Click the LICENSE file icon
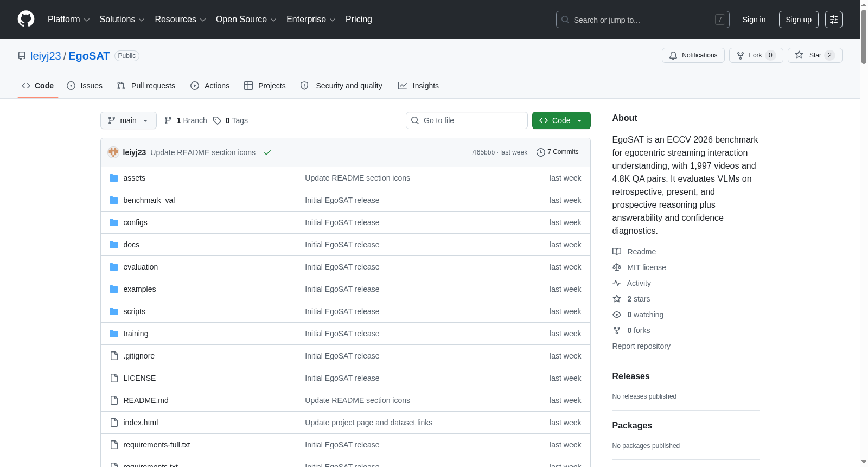This screenshot has width=868, height=467. (x=114, y=378)
